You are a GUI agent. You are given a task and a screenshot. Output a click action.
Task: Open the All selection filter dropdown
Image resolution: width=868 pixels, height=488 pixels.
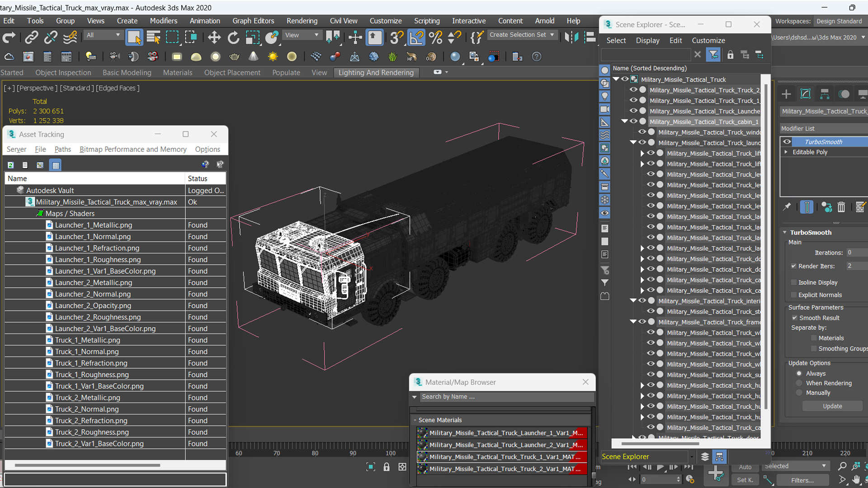pos(104,35)
